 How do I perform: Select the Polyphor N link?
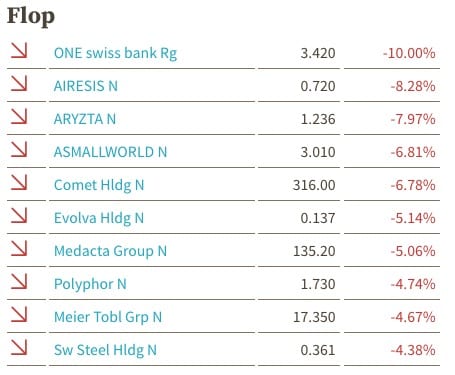[x=90, y=284]
